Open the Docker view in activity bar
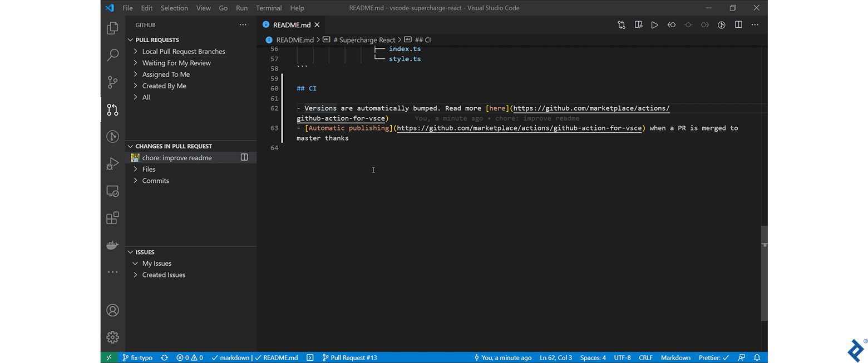Viewport: 868px width, 363px height. 112,245
